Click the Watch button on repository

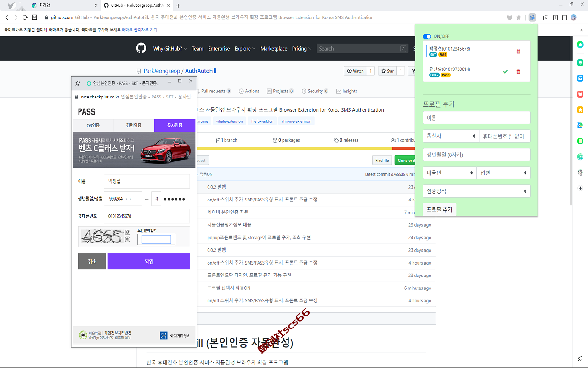coord(355,71)
